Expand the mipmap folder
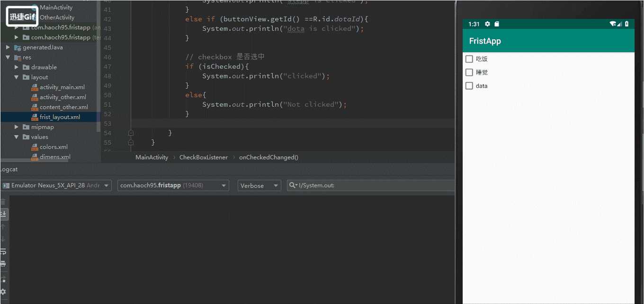The image size is (644, 304). (17, 127)
